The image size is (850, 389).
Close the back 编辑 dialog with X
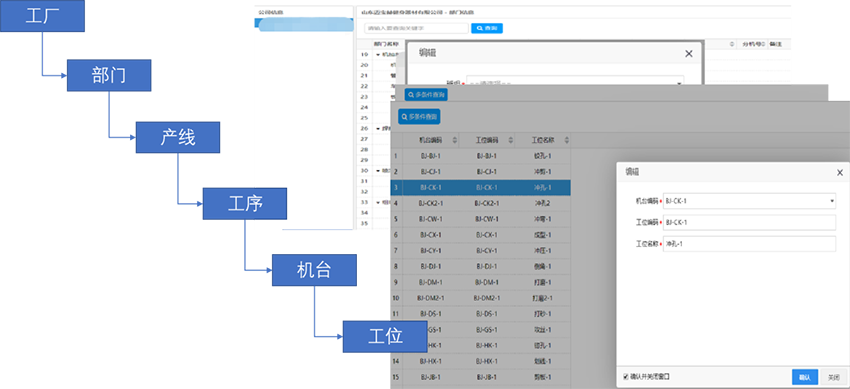(688, 54)
